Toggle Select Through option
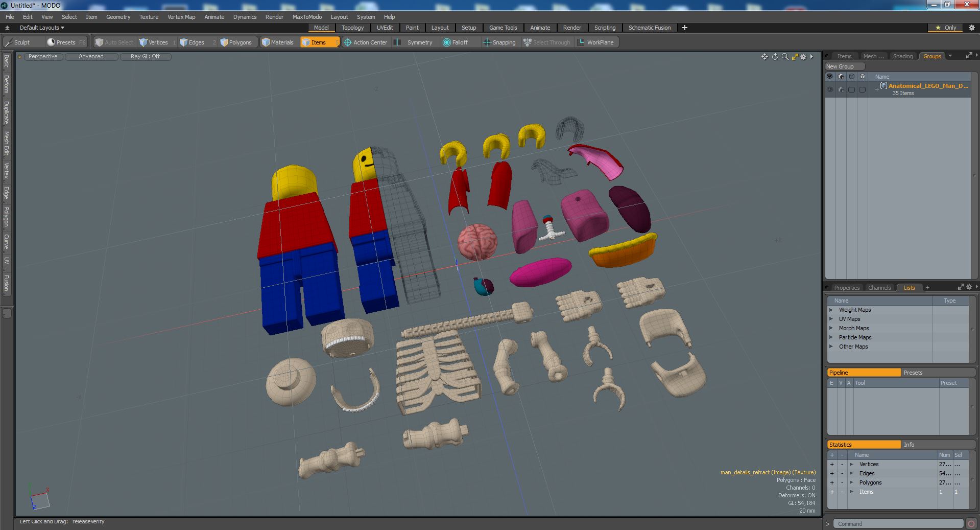980x530 pixels. click(547, 42)
